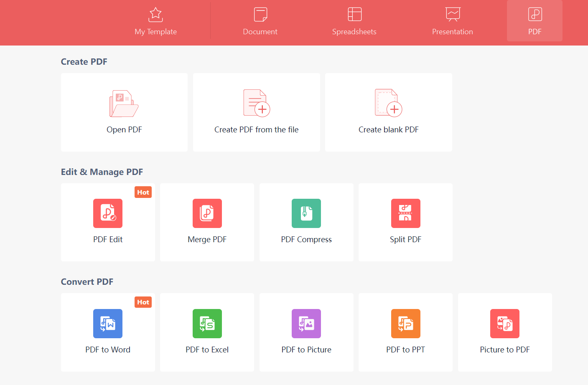Image resolution: width=588 pixels, height=385 pixels.
Task: Open the My Template tab
Action: coord(155,21)
